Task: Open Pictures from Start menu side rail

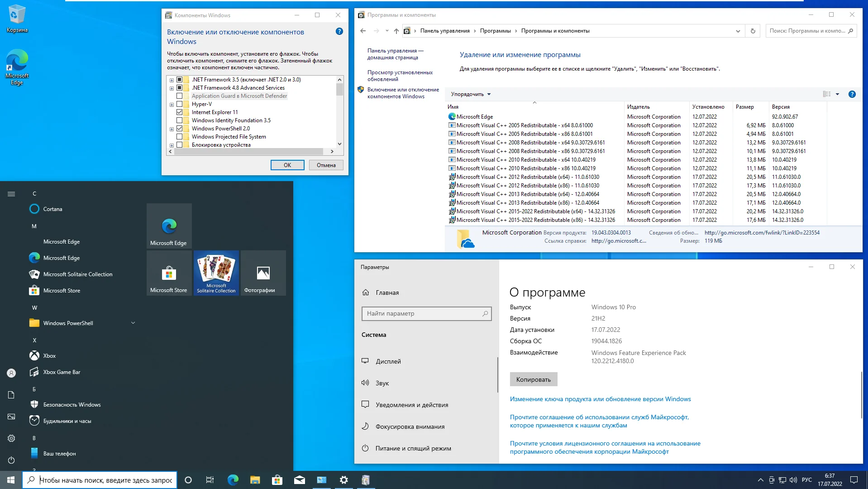Action: (x=11, y=417)
